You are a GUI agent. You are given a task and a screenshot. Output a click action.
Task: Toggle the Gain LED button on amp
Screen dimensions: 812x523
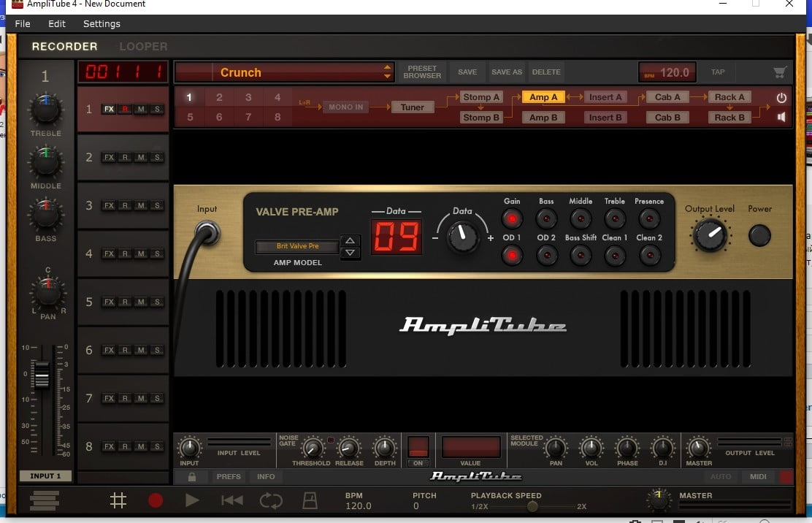tap(512, 219)
